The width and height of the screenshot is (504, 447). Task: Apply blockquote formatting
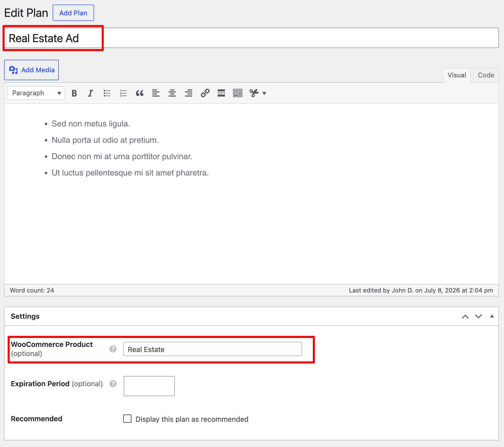point(140,93)
